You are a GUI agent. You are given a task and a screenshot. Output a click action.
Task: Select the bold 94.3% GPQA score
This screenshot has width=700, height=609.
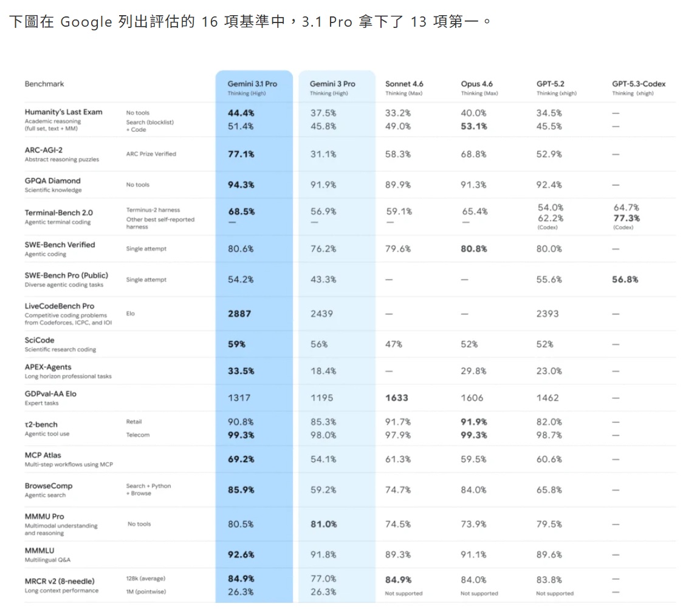coord(241,185)
